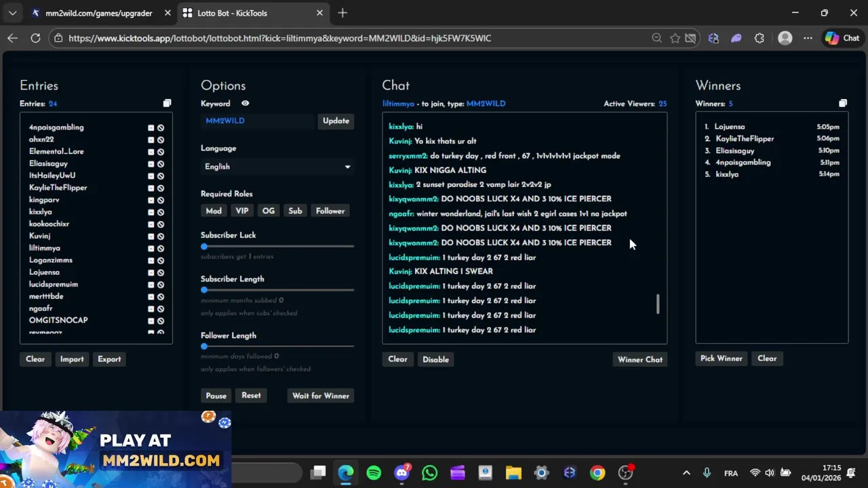Image resolution: width=868 pixels, height=488 pixels.
Task: Click Update next to the keyword
Action: pyautogui.click(x=336, y=121)
